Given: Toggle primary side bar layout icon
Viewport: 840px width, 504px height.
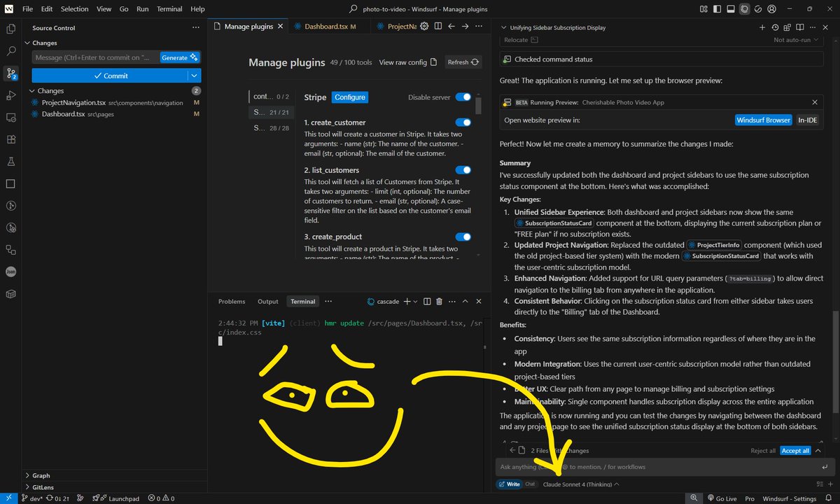Looking at the screenshot, I should tap(717, 9).
